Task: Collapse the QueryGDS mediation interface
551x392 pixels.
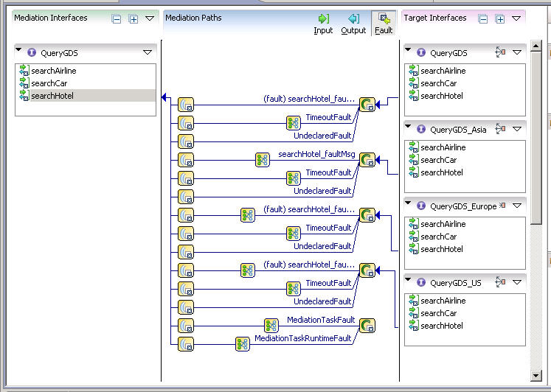Action: coord(18,51)
